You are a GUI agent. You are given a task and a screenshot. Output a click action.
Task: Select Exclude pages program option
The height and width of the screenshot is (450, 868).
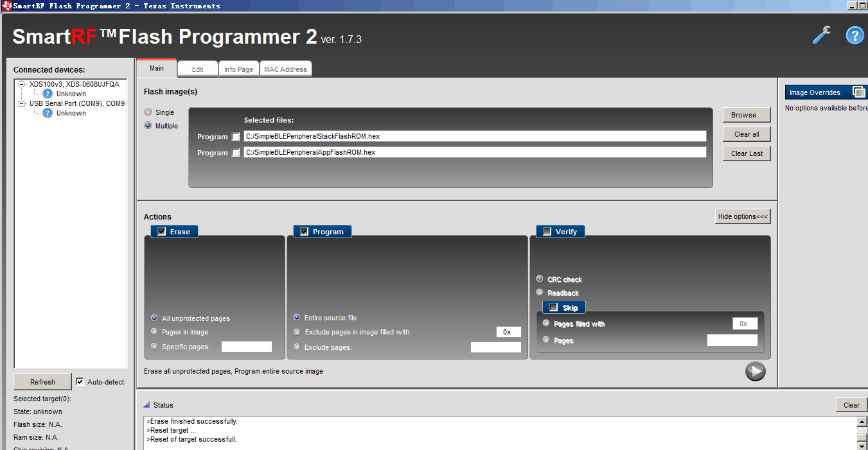click(297, 347)
